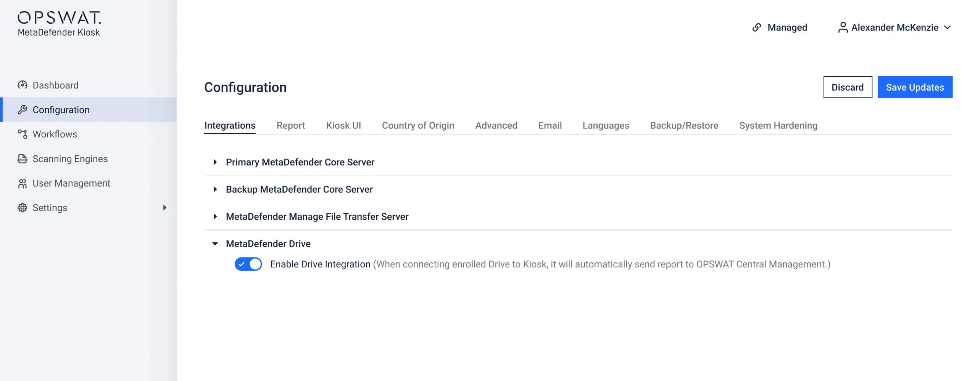
Task: Open the System Hardening tab
Action: [778, 125]
